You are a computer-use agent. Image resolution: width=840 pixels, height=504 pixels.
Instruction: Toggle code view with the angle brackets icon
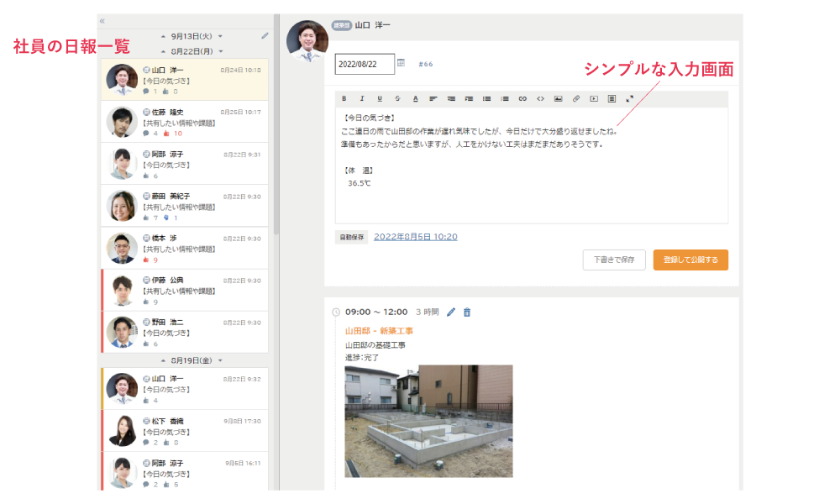tap(540, 98)
